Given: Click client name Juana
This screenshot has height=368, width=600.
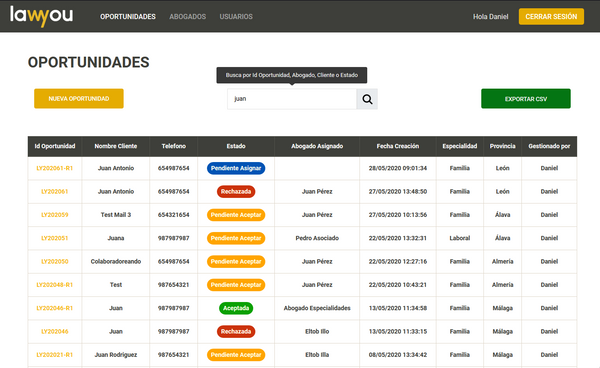Looking at the screenshot, I should tap(116, 238).
